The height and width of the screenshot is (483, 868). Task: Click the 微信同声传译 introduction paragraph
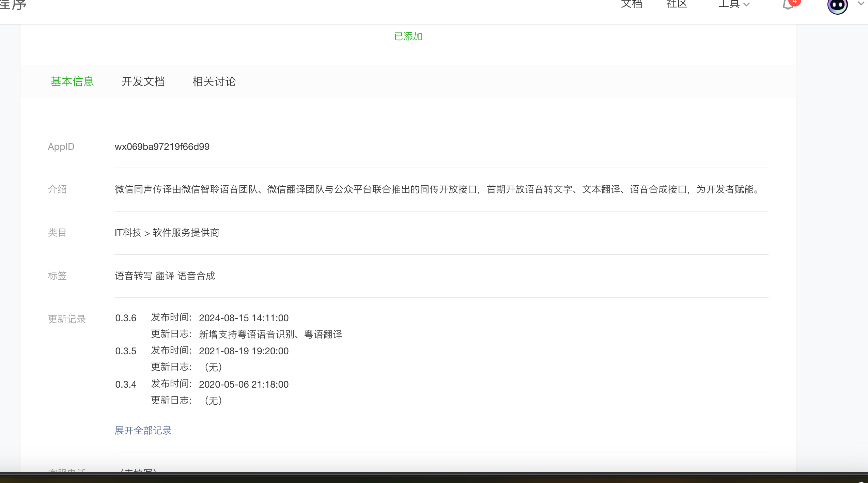pos(437,189)
